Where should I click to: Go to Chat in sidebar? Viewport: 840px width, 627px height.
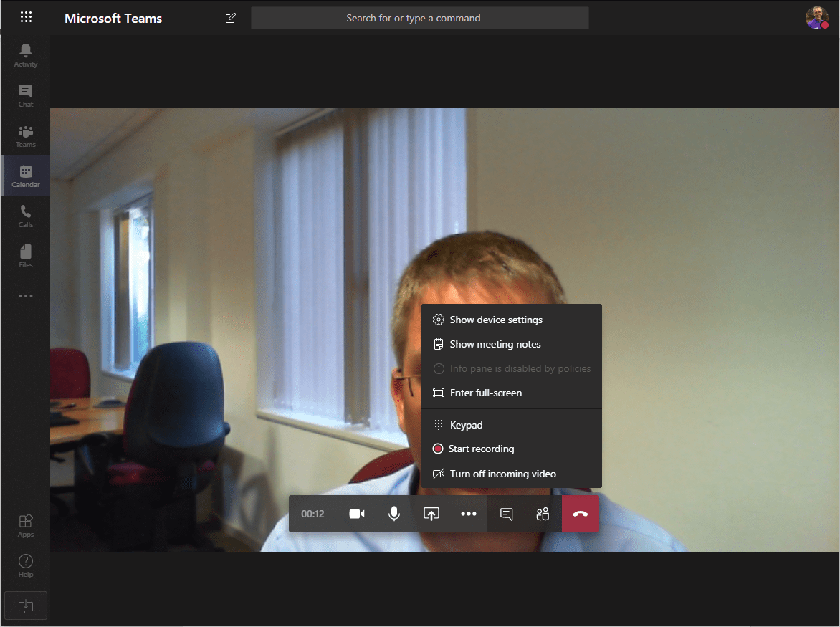pos(26,96)
